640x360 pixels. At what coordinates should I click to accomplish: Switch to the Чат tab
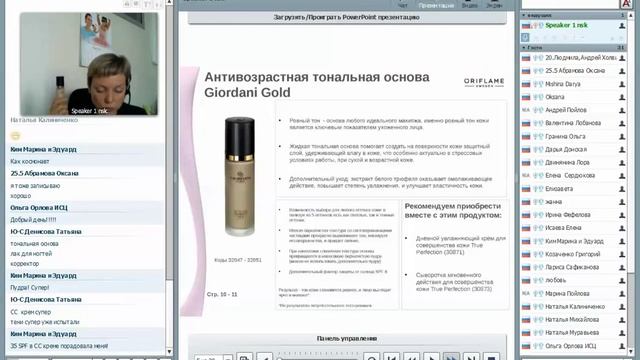[402, 4]
